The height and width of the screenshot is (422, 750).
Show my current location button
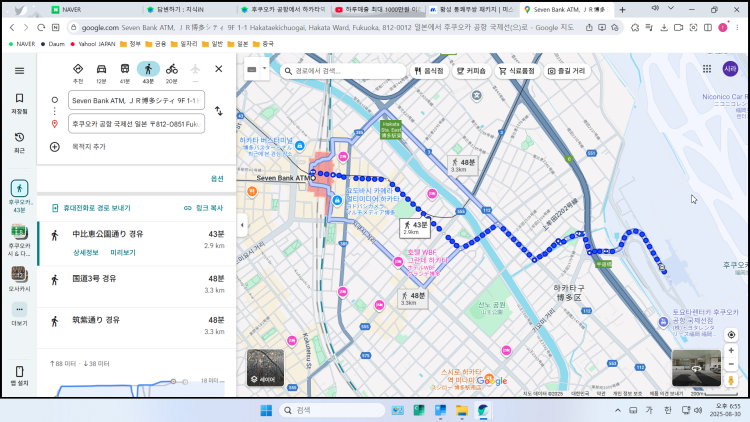731,334
